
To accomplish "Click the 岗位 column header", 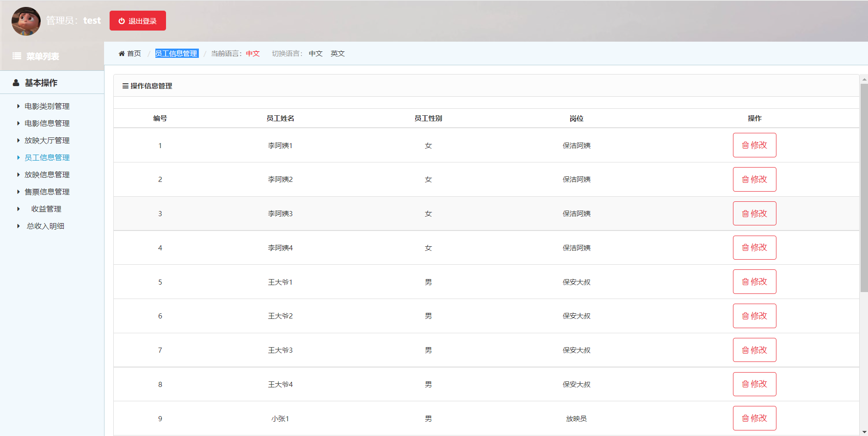I will (577, 118).
